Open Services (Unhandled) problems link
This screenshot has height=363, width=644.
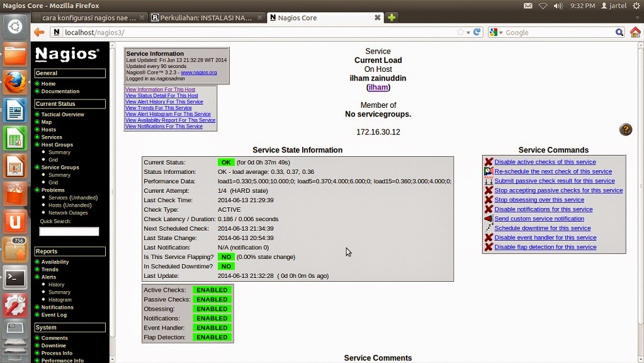click(72, 198)
